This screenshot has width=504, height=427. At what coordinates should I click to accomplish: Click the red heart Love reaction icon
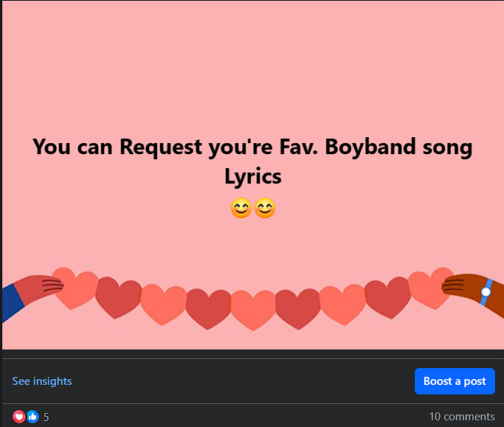pos(18,417)
